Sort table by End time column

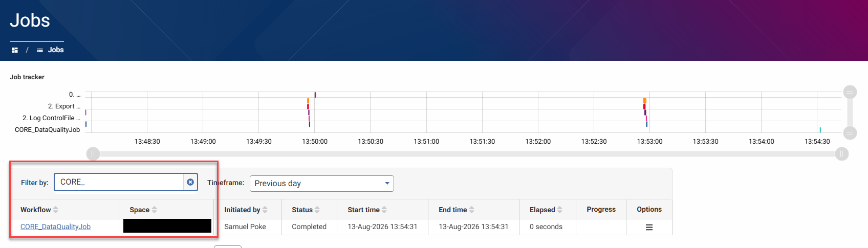(457, 210)
